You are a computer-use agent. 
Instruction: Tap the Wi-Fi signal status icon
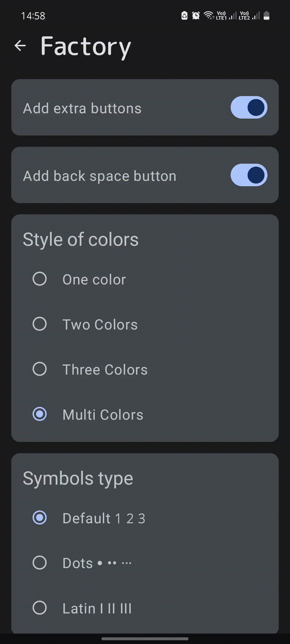tap(208, 15)
